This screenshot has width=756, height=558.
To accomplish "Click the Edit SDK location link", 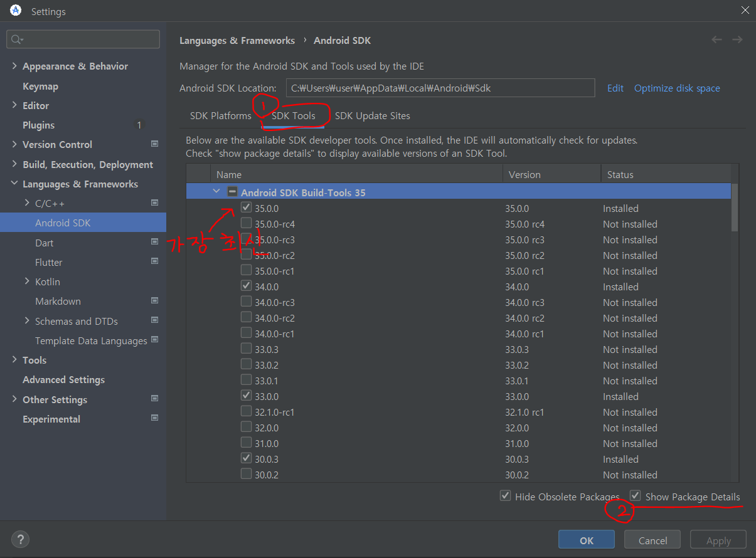I will (x=615, y=88).
